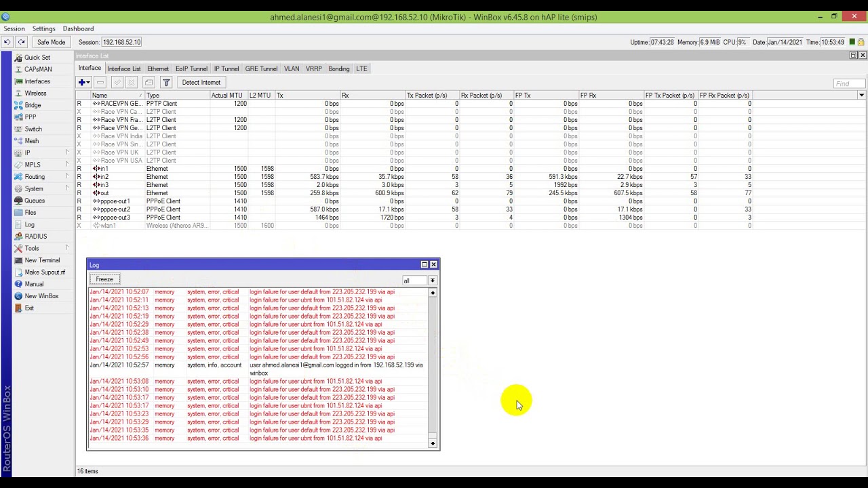
Task: Toggle the Safe Mode button
Action: [x=52, y=42]
